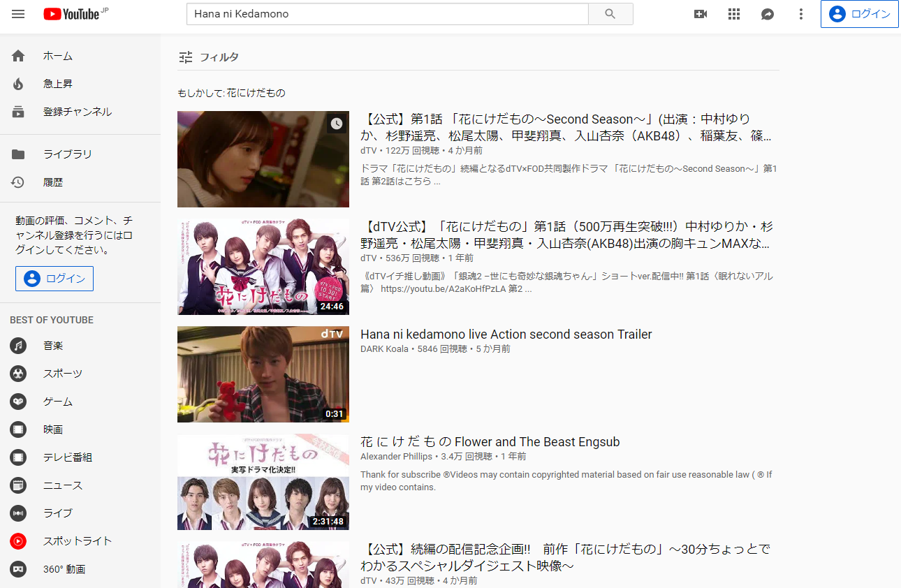Viewport: 901px width, 588px height.
Task: Click the search magnifier button
Action: click(610, 14)
